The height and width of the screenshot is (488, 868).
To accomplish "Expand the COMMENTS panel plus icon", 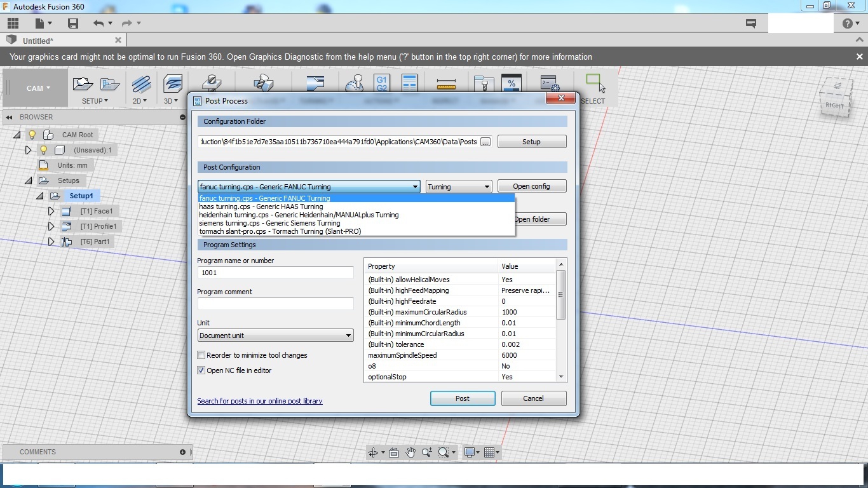I will click(x=182, y=452).
